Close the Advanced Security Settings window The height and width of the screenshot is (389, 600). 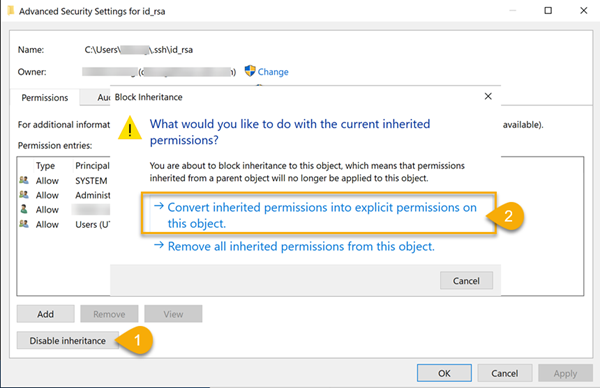click(x=584, y=10)
